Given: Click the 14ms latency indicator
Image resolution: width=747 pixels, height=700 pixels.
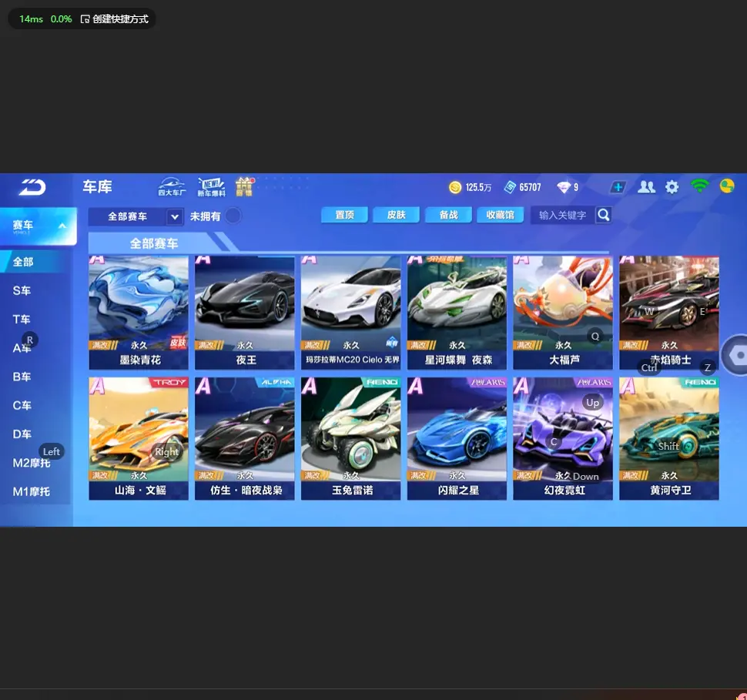Looking at the screenshot, I should (31, 19).
